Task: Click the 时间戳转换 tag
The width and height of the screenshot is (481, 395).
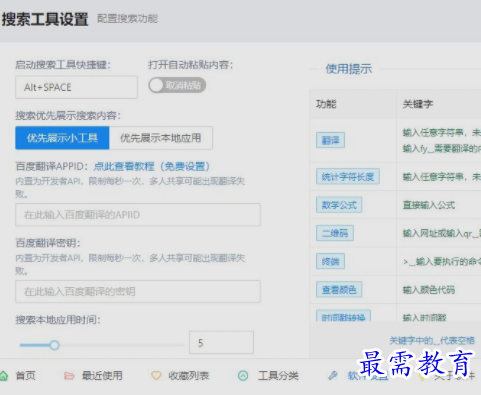Action: (343, 316)
